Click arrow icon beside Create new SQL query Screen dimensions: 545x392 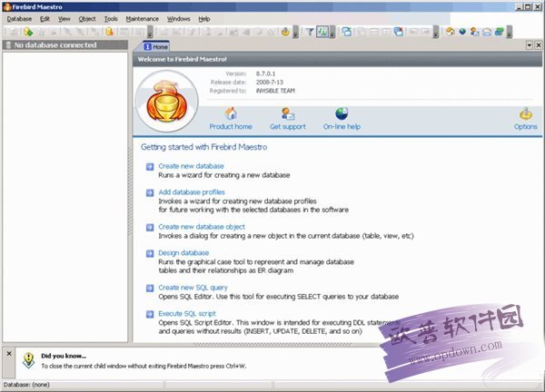coord(150,289)
